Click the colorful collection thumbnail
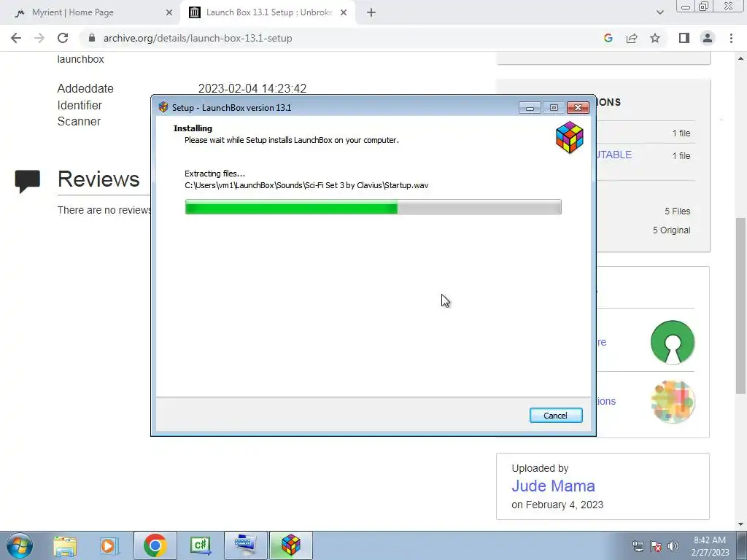This screenshot has width=747, height=560. [672, 401]
